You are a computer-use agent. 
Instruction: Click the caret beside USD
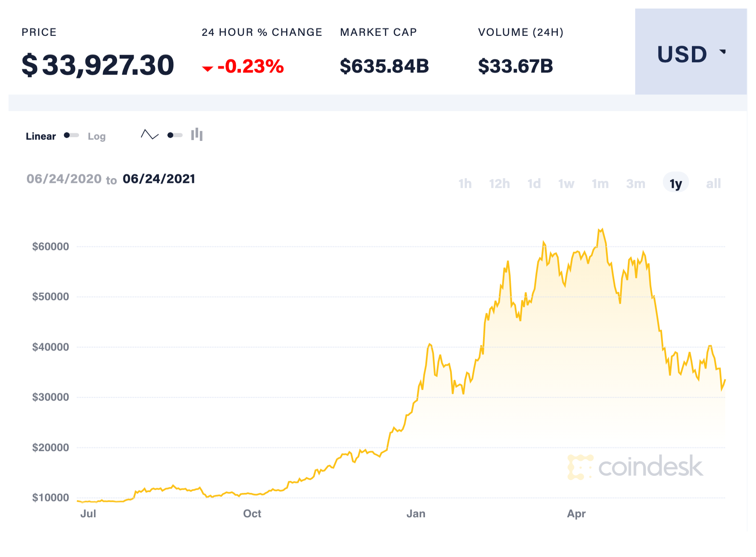click(724, 51)
